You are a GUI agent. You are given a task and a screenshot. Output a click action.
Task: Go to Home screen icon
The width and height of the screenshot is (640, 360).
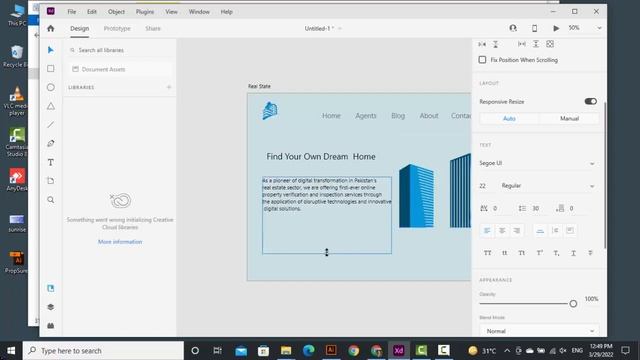pos(51,28)
